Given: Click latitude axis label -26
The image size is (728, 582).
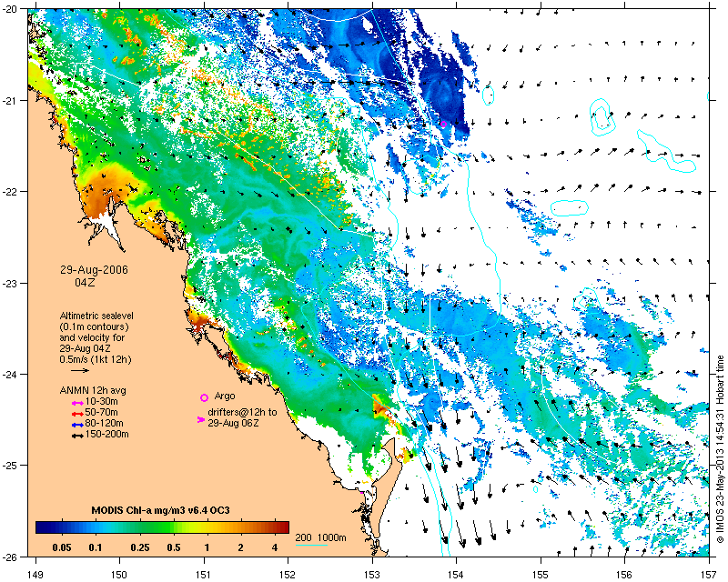Looking at the screenshot, I should 10,557.
